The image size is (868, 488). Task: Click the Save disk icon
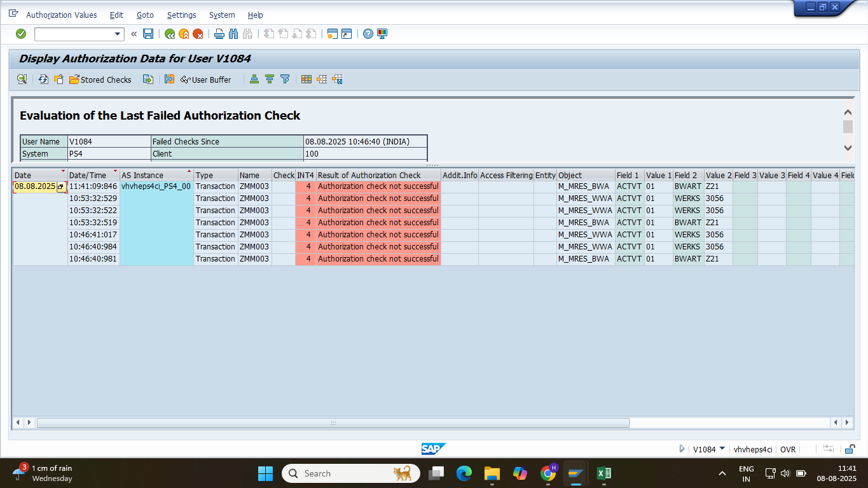tap(148, 34)
